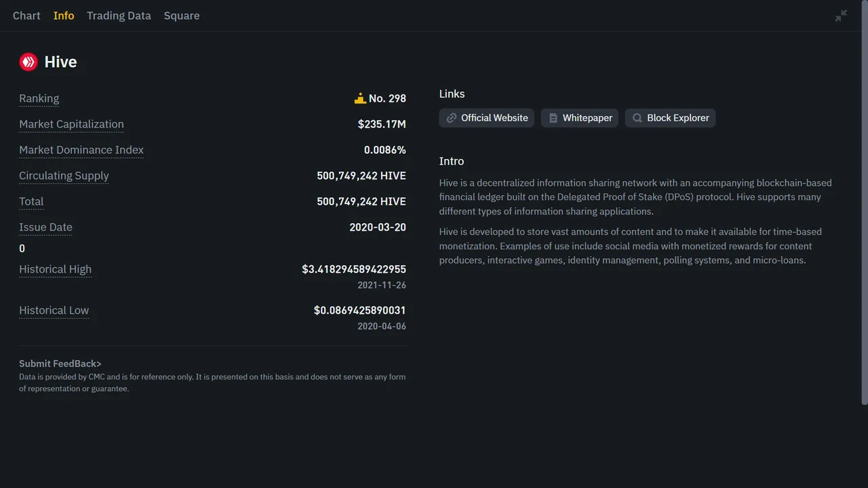Click the collapse fullscreen arrows icon
This screenshot has height=488, width=868.
click(841, 16)
